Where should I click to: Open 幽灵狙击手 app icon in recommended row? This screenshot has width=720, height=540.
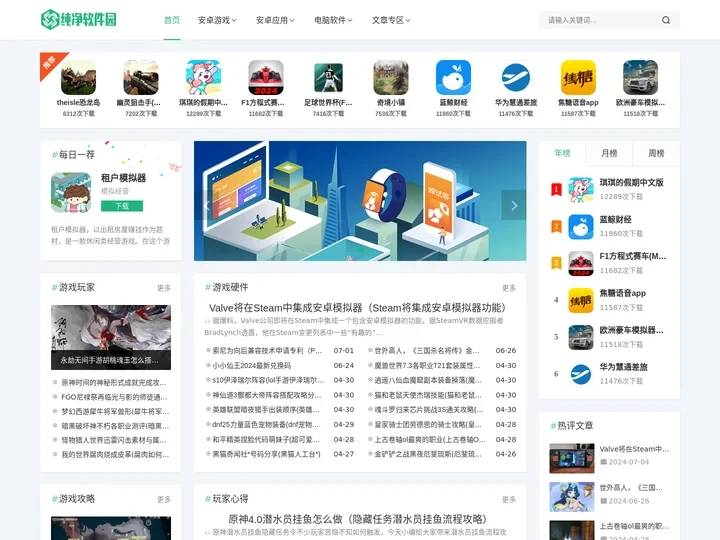click(141, 78)
